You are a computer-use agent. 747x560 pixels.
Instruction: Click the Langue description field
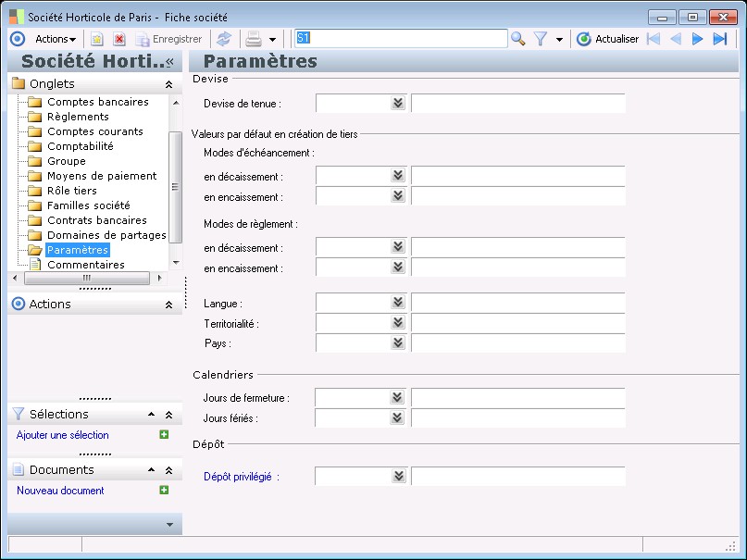pyautogui.click(x=517, y=303)
